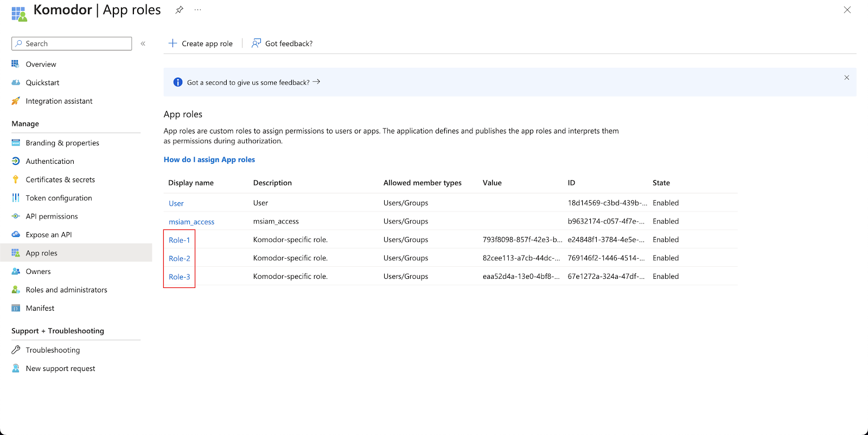The image size is (868, 435).
Task: Click the Roles and administrators icon
Action: coord(16,290)
